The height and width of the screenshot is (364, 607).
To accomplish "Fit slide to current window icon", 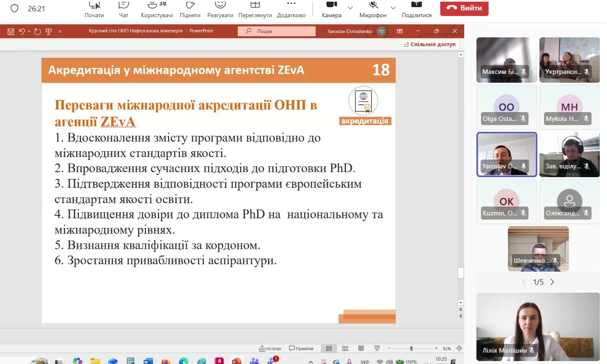I will [x=459, y=348].
